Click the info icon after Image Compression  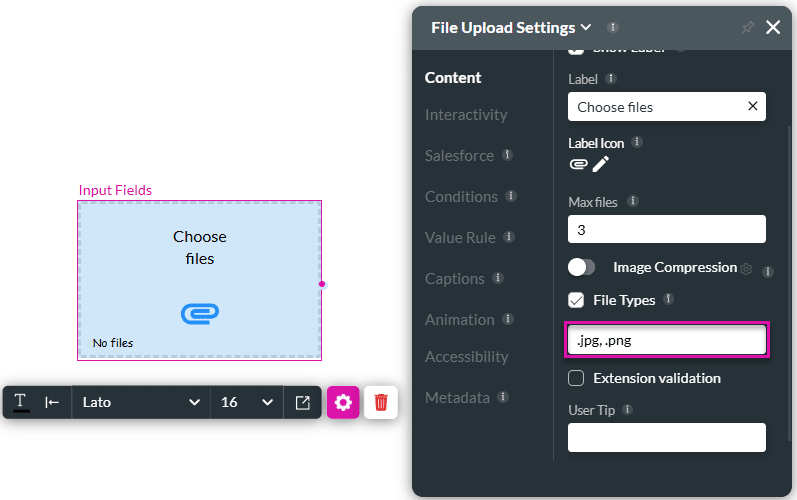[x=768, y=272]
